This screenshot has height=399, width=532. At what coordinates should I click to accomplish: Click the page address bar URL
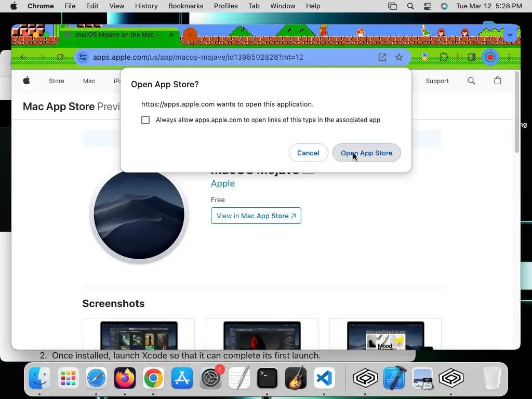(x=198, y=57)
